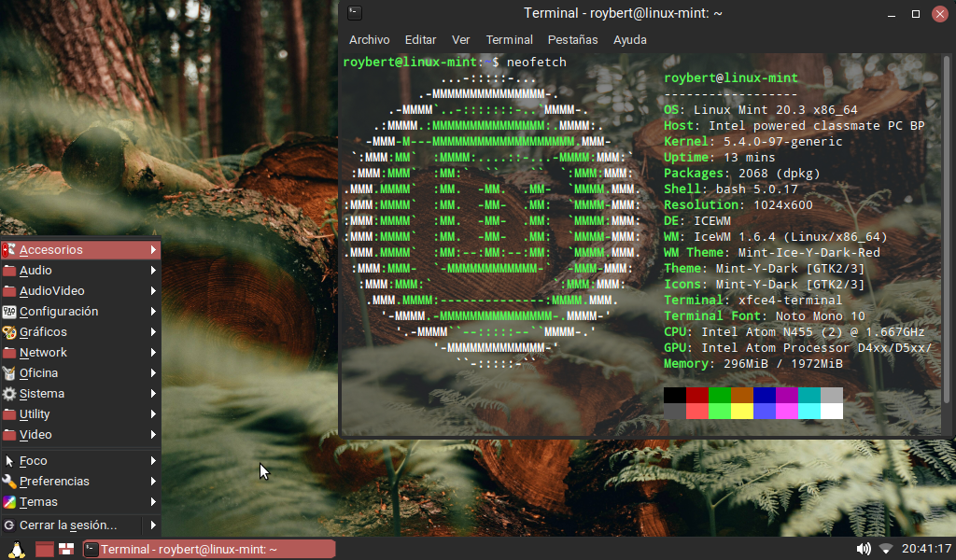Click the bright magenta color block
This screenshot has height=560, width=956.
click(x=786, y=411)
